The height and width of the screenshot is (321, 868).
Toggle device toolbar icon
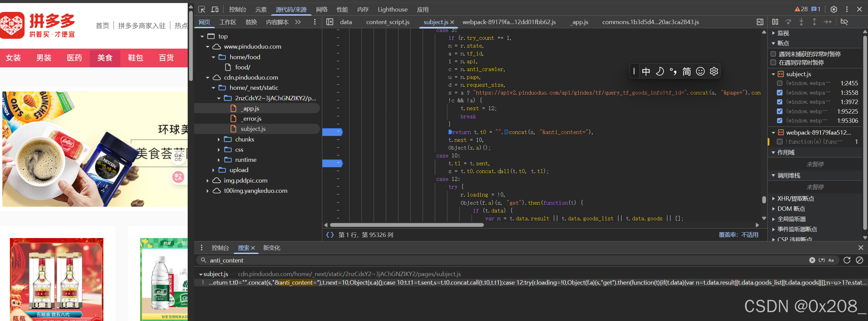(x=215, y=9)
